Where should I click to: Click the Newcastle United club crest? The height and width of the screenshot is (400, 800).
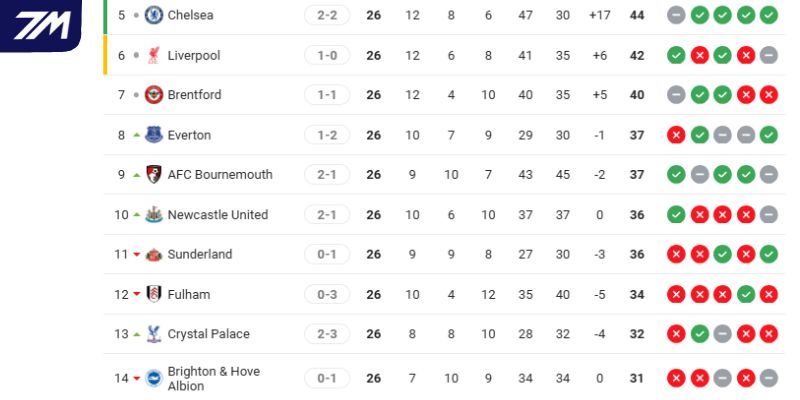coord(154,214)
